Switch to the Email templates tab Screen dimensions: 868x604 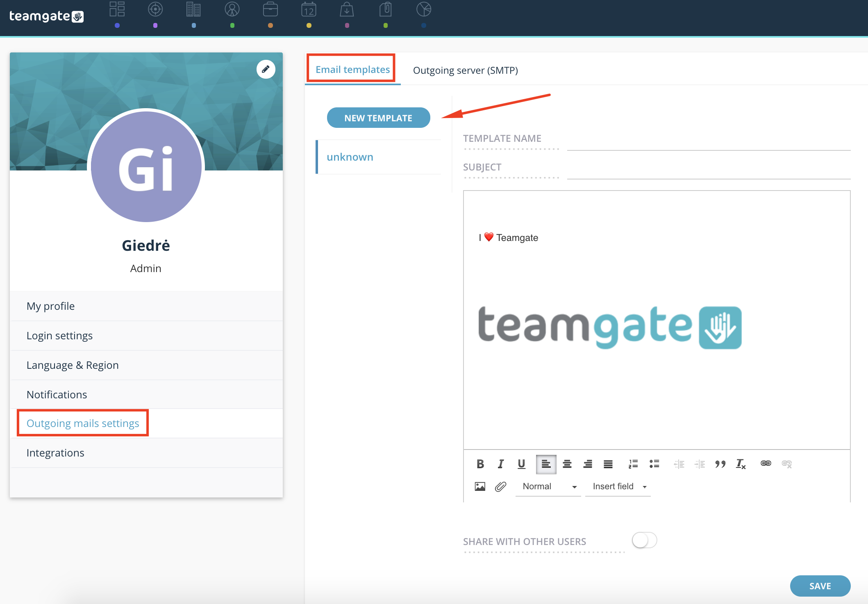pyautogui.click(x=352, y=69)
